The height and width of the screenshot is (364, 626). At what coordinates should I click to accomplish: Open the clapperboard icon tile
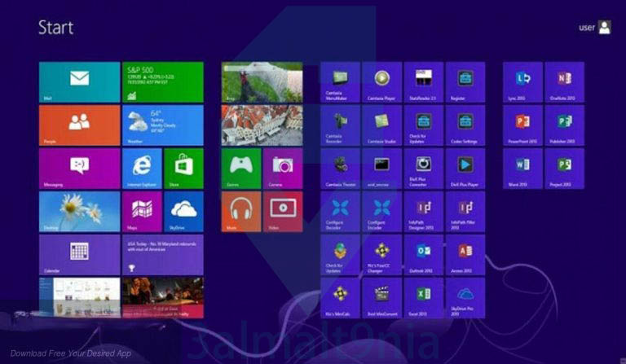coord(382,298)
